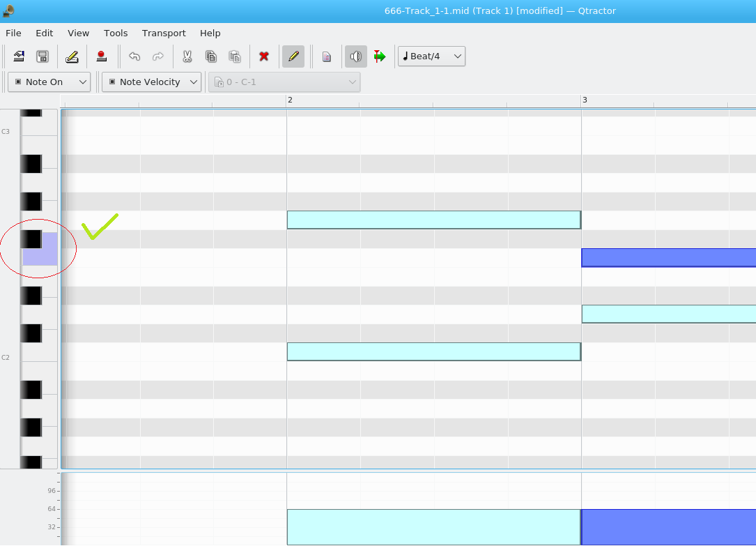
Task: Select the G2 note starting at bar 2
Action: (x=434, y=220)
